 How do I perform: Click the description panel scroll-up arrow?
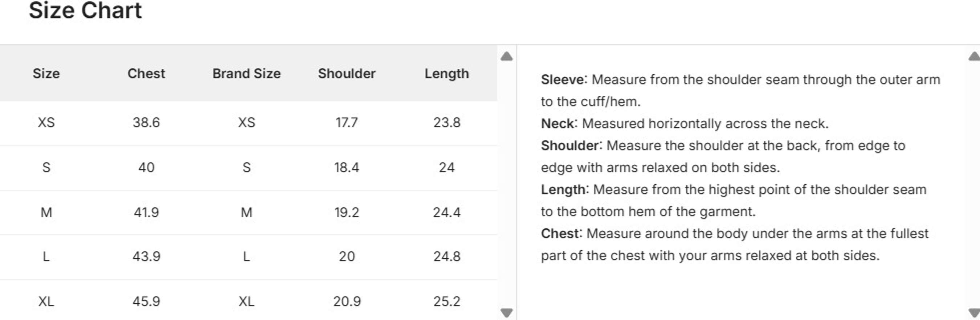(x=974, y=57)
